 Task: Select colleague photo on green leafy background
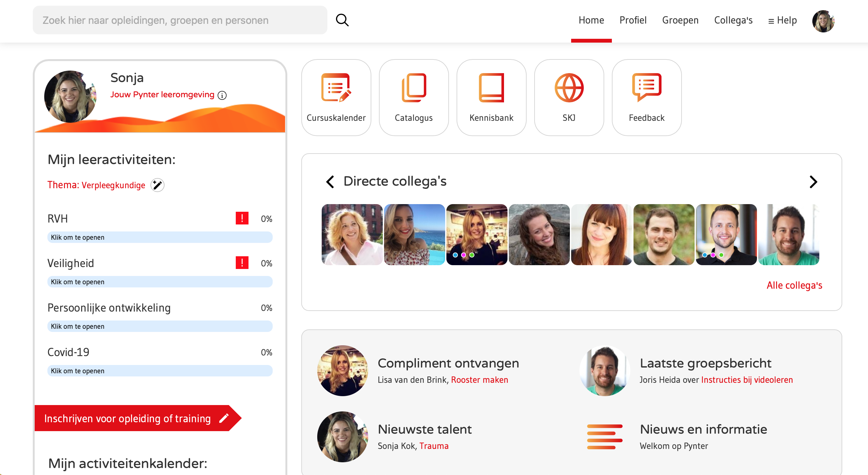tap(664, 235)
